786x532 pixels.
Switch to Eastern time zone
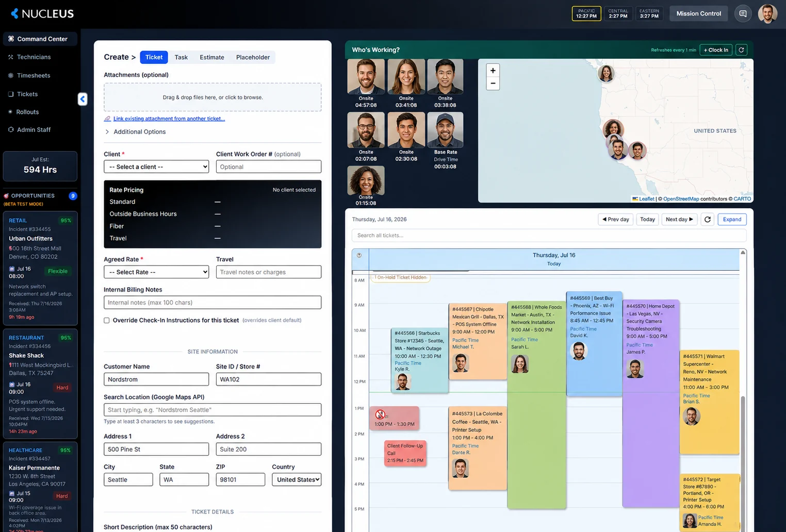coord(649,13)
